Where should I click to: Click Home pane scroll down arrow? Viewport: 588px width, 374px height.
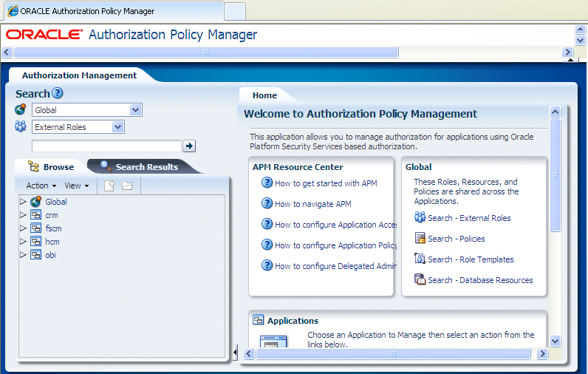click(555, 341)
